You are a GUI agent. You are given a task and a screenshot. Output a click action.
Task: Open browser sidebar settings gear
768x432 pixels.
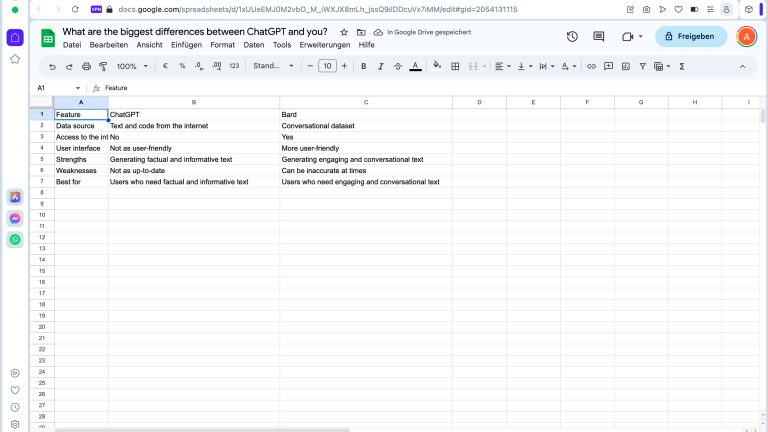[x=15, y=425]
